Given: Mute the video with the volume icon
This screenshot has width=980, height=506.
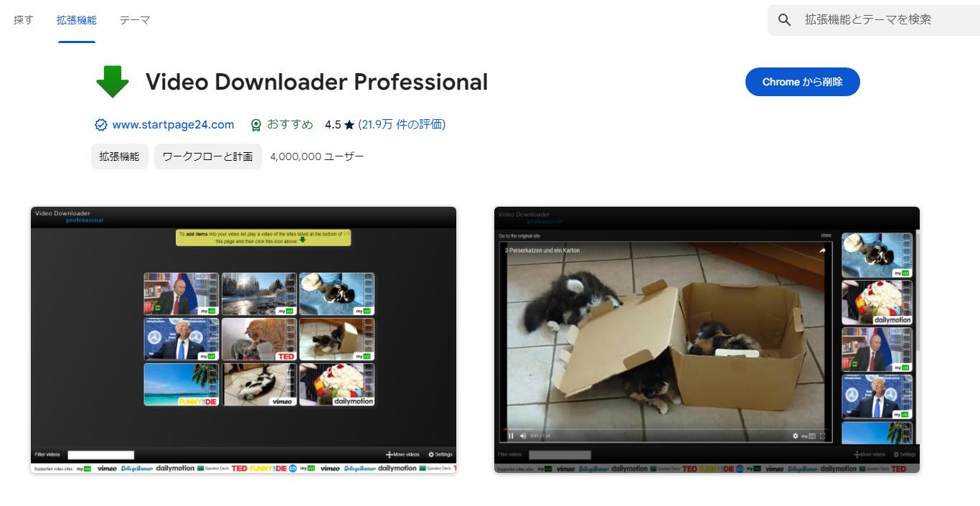Looking at the screenshot, I should 522,436.
